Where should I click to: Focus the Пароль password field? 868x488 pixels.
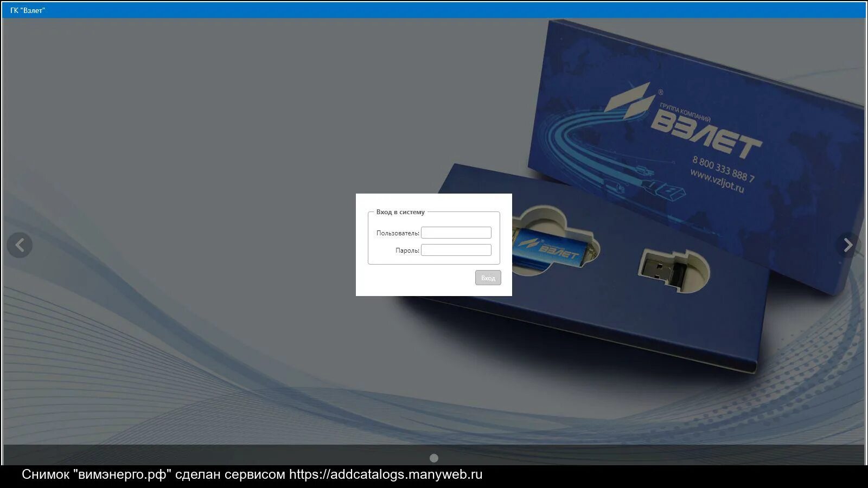[x=456, y=250]
